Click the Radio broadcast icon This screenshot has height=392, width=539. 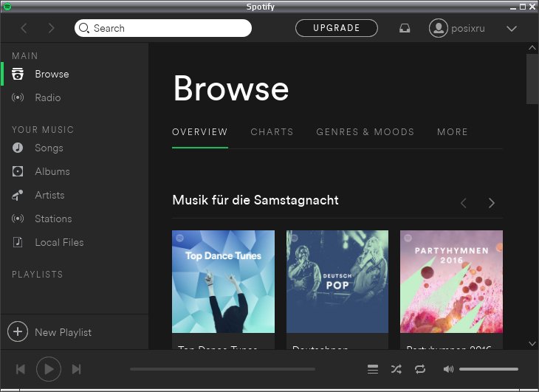[x=18, y=97]
